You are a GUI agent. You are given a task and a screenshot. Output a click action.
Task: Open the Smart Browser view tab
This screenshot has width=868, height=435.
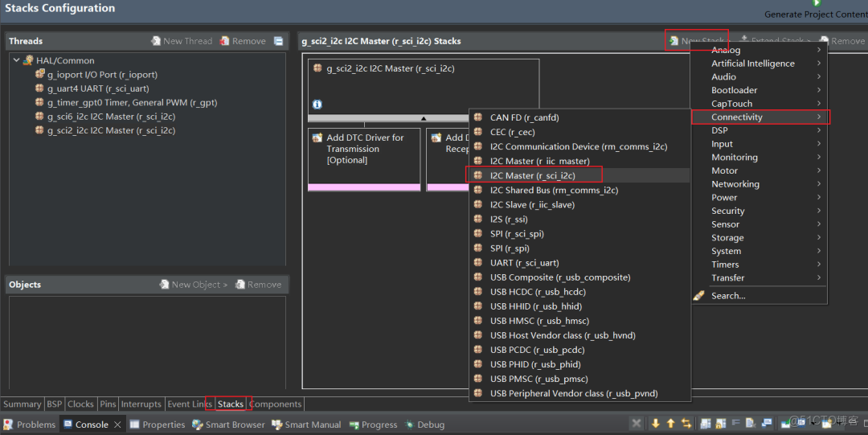pyautogui.click(x=228, y=425)
